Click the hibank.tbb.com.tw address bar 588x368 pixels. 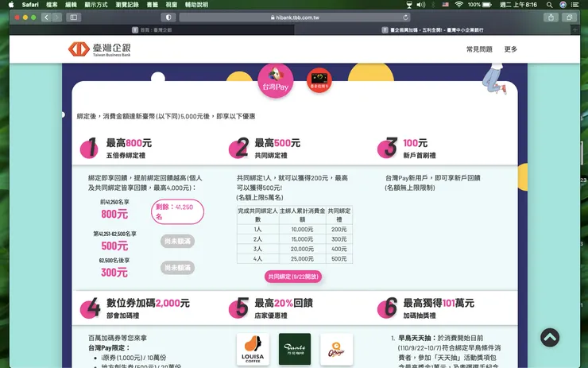tap(294, 17)
